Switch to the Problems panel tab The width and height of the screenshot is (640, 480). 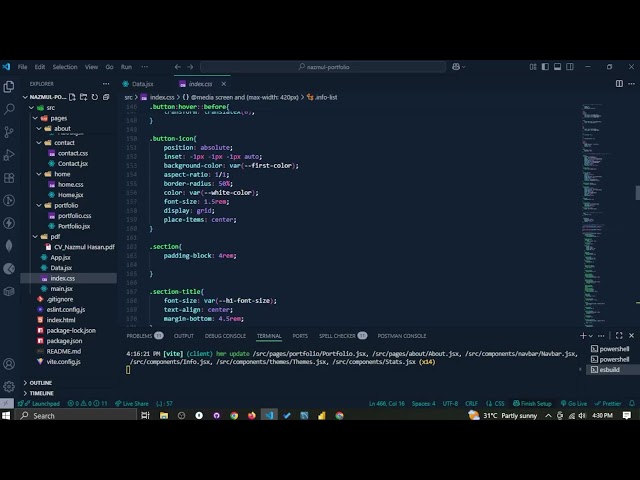(144, 336)
